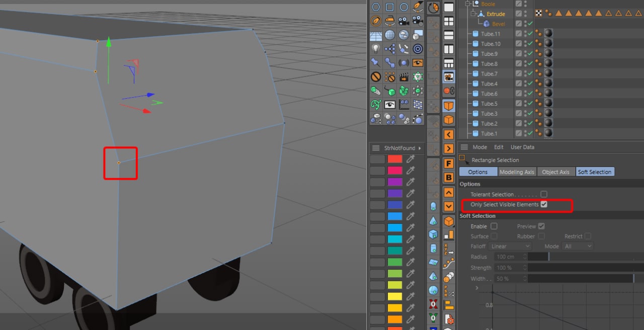This screenshot has width=644, height=330.
Task: Uncheck Only Select Visible Elements
Action: 544,204
